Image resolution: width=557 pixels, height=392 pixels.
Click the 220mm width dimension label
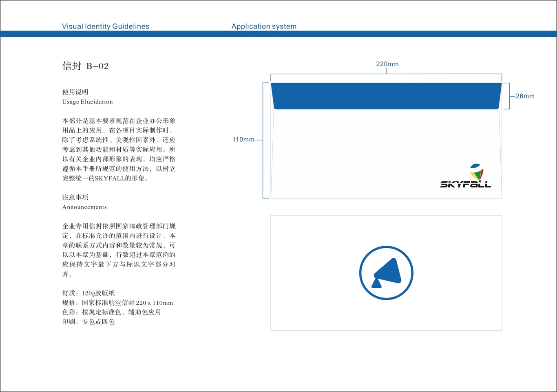387,64
